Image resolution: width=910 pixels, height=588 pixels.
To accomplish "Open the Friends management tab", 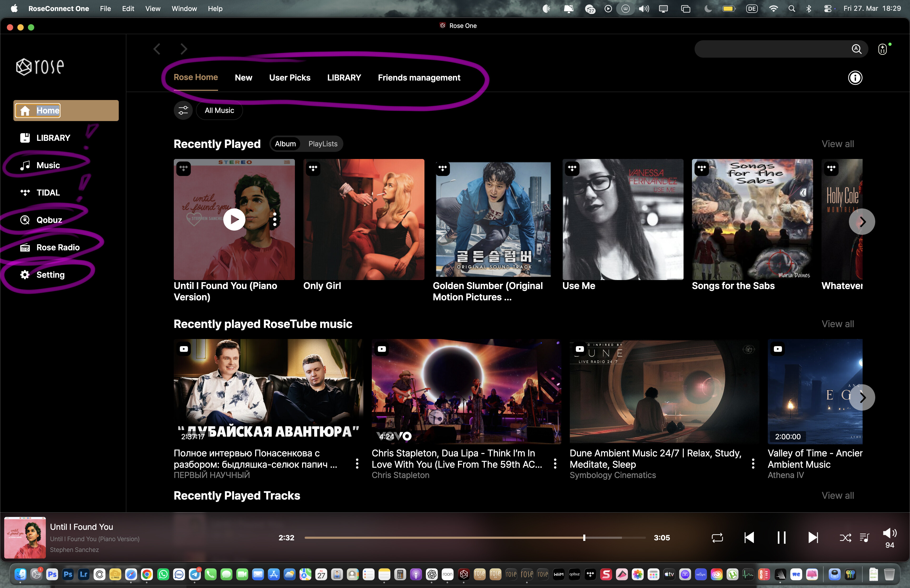I will pyautogui.click(x=419, y=78).
